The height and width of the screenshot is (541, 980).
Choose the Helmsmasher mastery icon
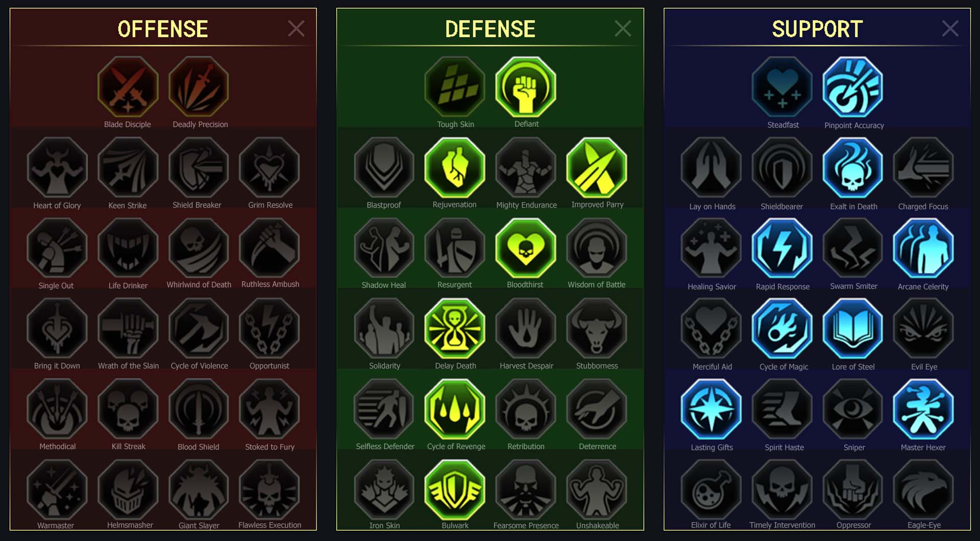(128, 490)
